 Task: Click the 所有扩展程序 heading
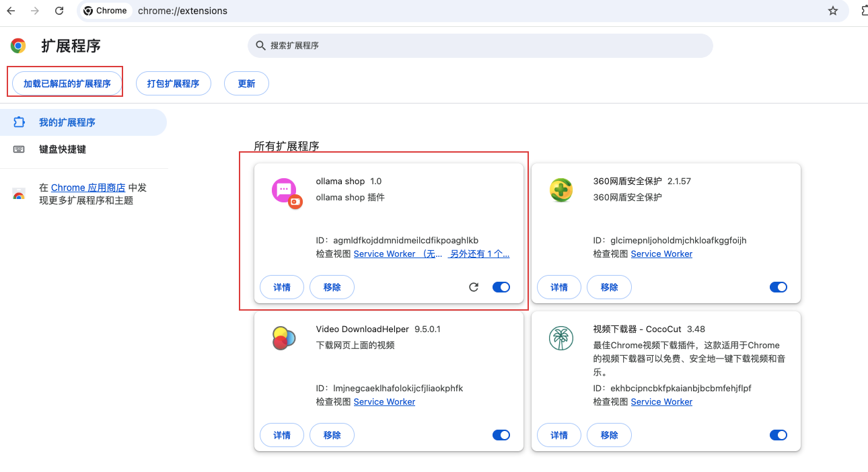click(286, 146)
